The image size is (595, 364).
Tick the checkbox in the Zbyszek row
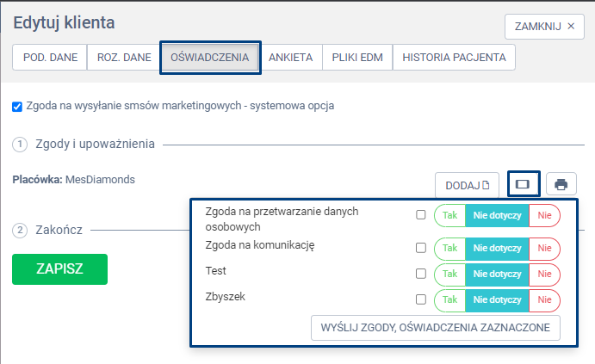tap(421, 299)
